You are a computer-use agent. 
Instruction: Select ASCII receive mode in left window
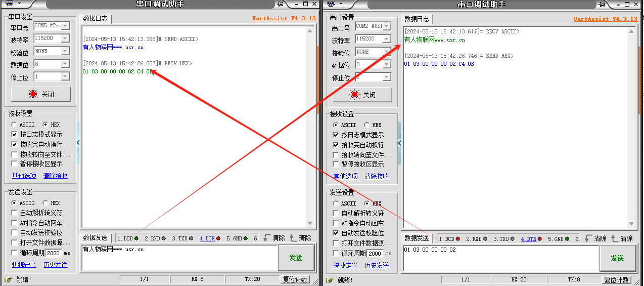coord(14,125)
